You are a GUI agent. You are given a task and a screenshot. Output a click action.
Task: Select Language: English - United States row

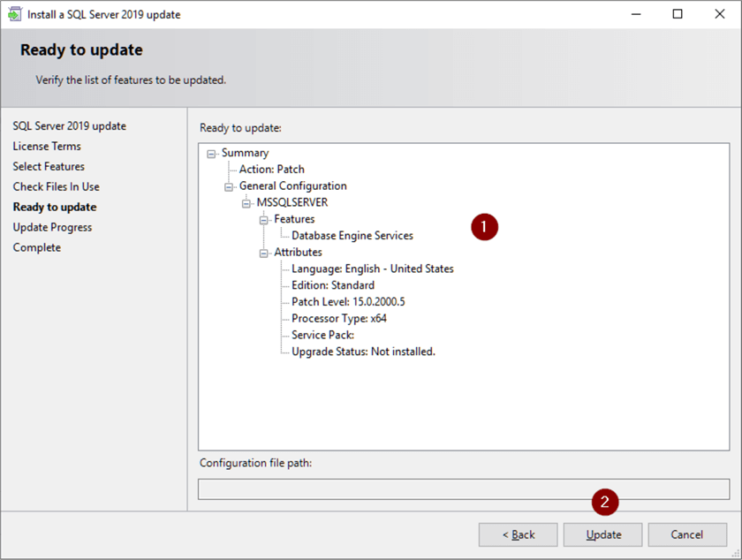(373, 269)
